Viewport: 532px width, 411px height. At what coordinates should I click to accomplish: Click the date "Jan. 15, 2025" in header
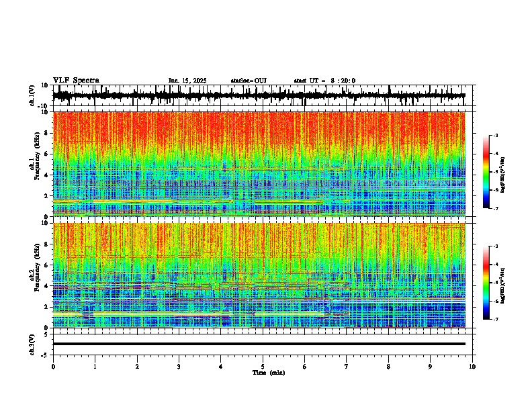click(x=187, y=81)
